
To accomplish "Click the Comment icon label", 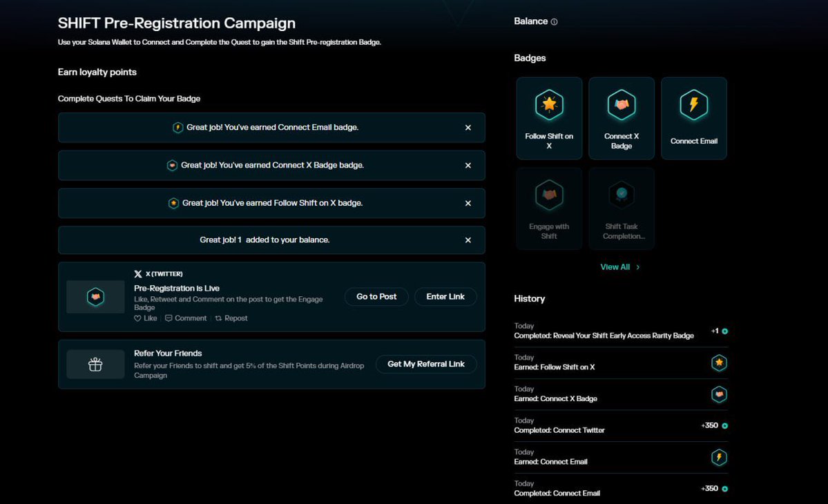I will tap(186, 318).
